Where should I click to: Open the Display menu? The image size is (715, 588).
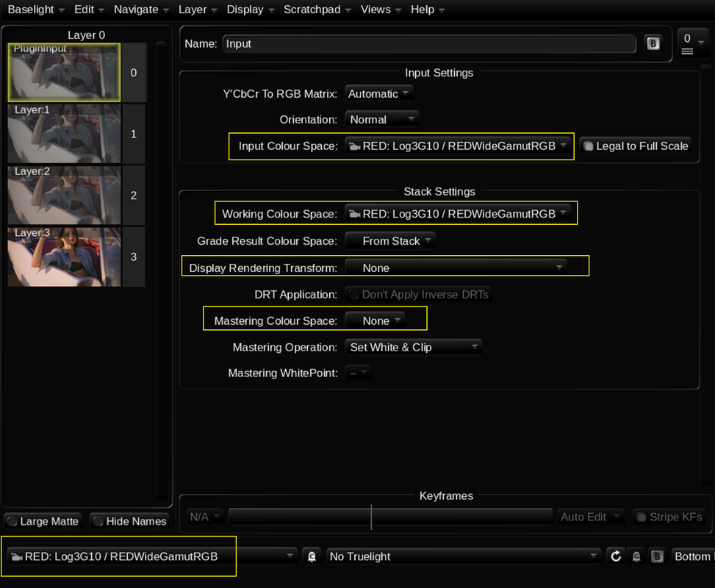point(250,10)
